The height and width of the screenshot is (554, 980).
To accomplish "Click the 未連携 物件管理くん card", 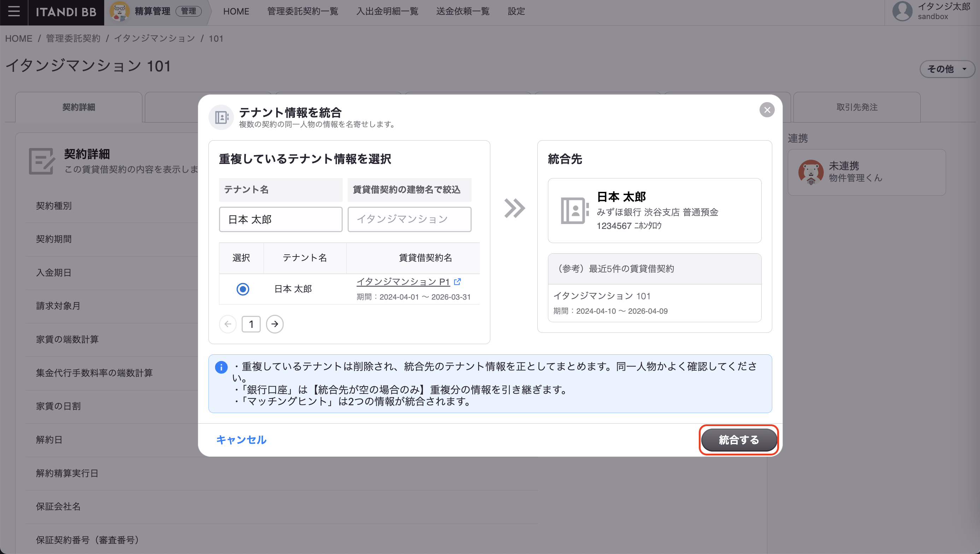I will point(867,172).
